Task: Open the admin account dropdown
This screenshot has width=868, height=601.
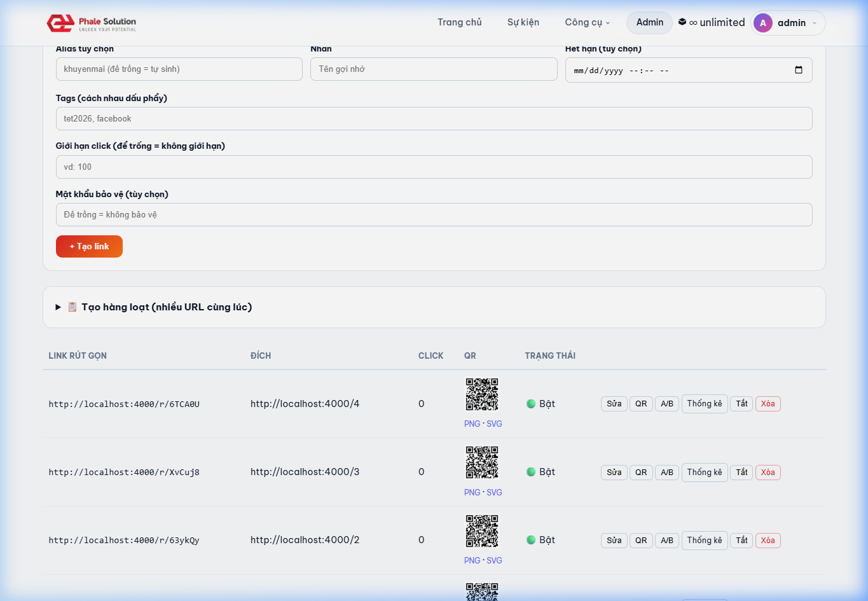Action: 789,23
